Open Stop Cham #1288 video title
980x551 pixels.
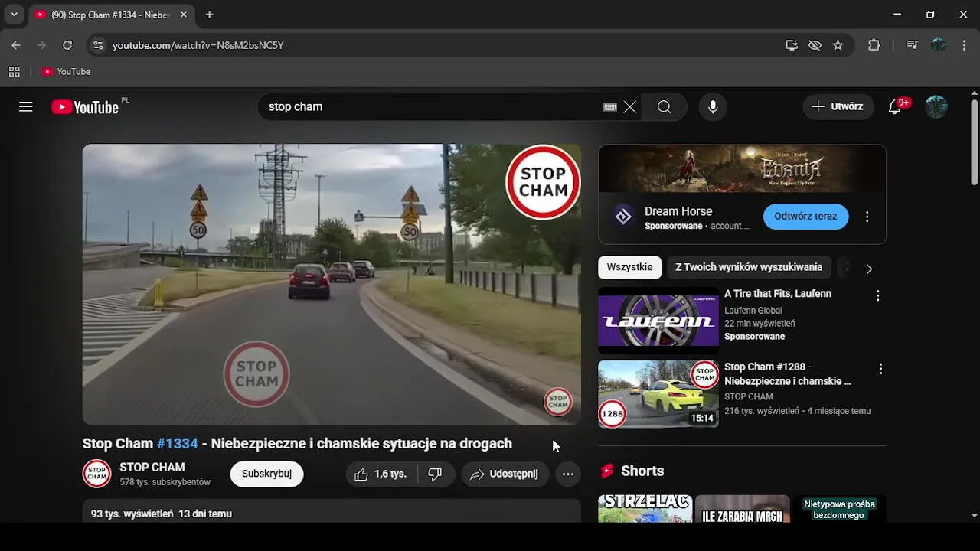(788, 374)
